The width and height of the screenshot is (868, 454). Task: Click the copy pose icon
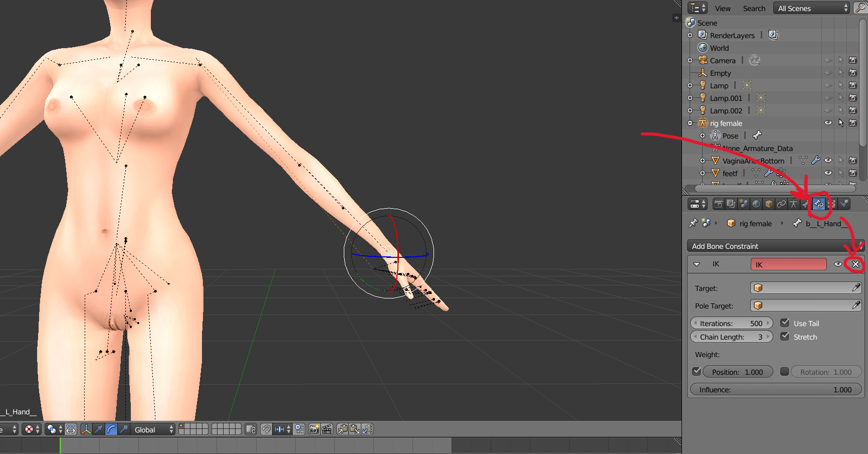point(342,429)
